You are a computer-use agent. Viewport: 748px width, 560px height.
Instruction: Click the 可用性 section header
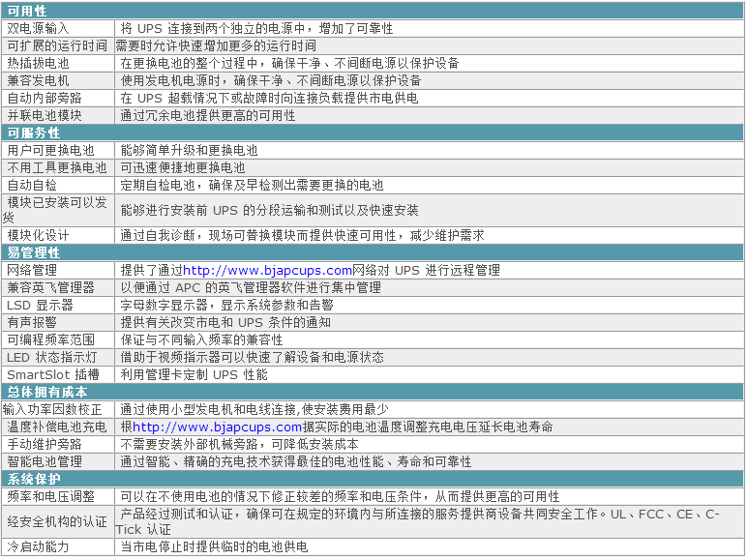coord(27,11)
